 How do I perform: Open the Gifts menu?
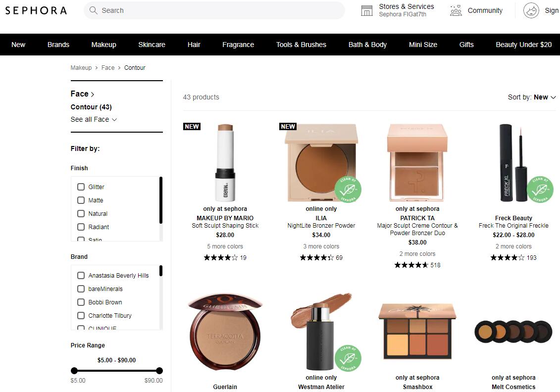[x=466, y=45]
